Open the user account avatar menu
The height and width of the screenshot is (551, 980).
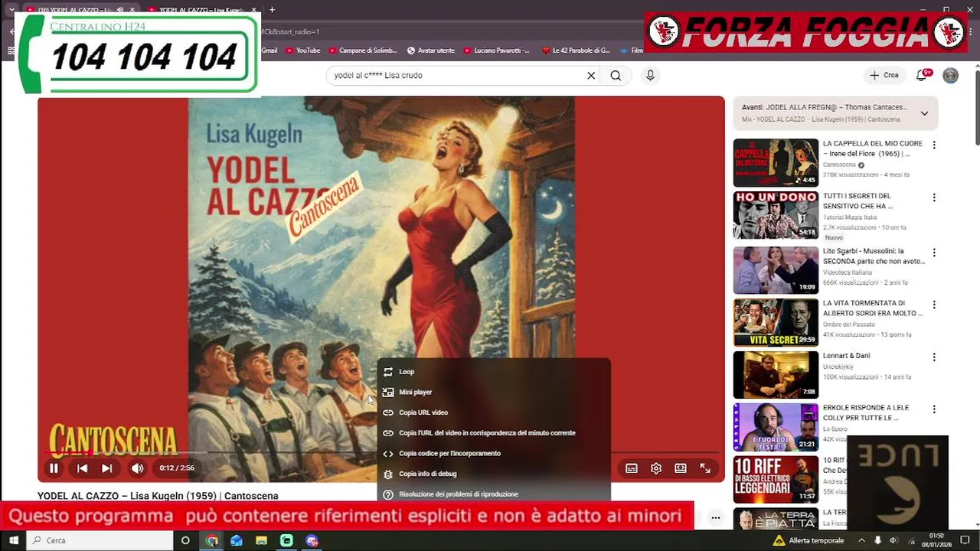(950, 75)
